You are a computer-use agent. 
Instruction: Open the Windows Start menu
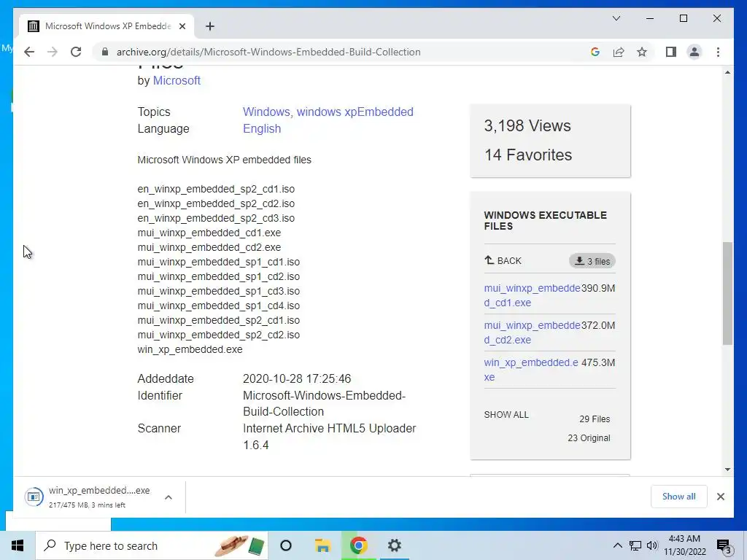18,545
